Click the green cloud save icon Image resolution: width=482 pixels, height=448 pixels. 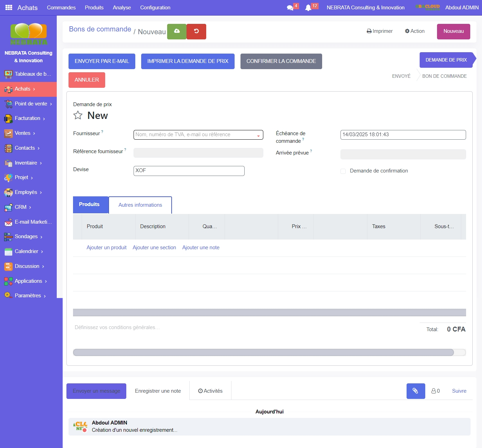click(177, 31)
